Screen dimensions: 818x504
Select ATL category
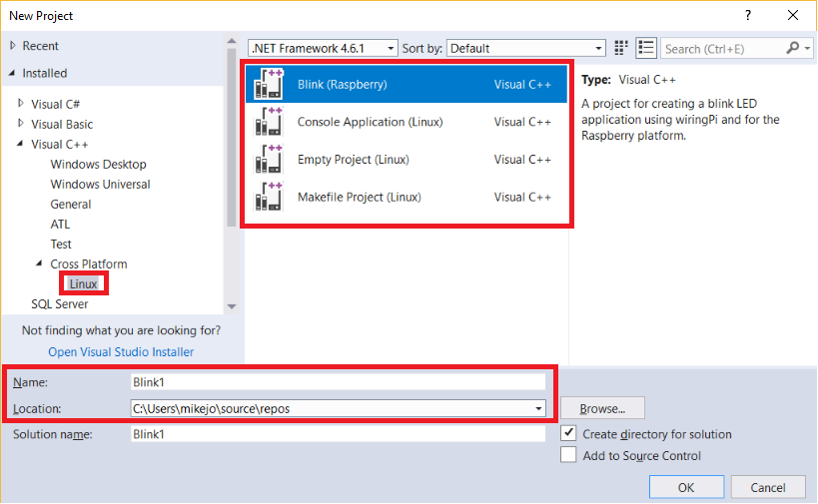(60, 225)
